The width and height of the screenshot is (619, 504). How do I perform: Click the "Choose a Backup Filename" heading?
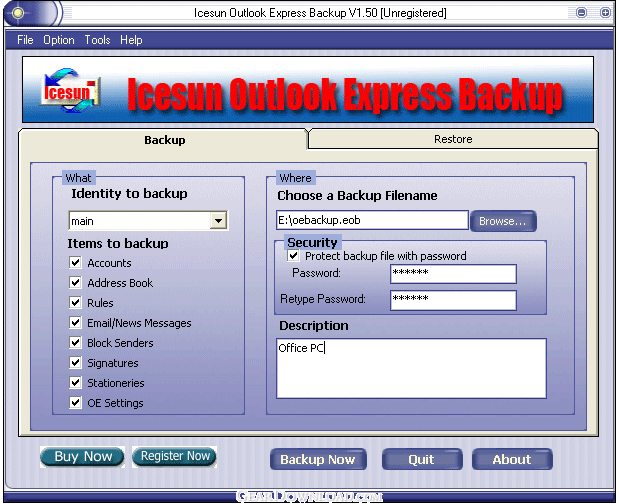pyautogui.click(x=357, y=196)
